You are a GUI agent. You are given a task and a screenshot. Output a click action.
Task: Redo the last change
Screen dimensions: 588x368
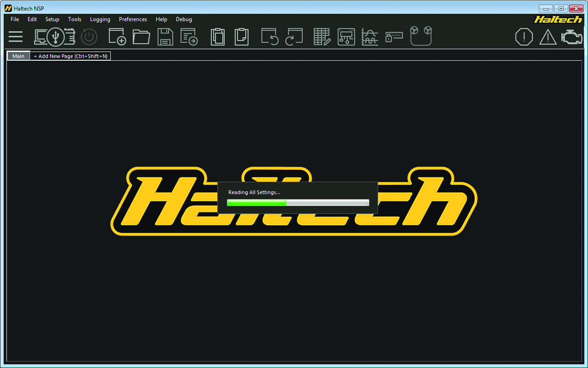coord(294,37)
